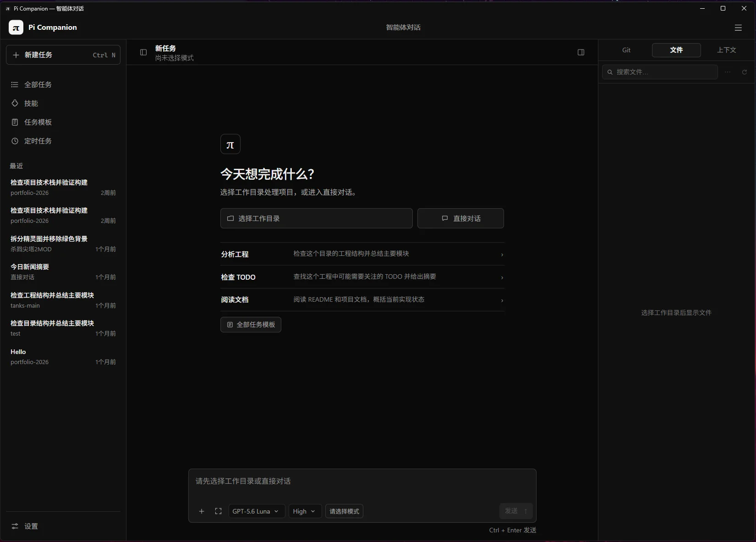Click the 发送 send button

[x=516, y=511]
